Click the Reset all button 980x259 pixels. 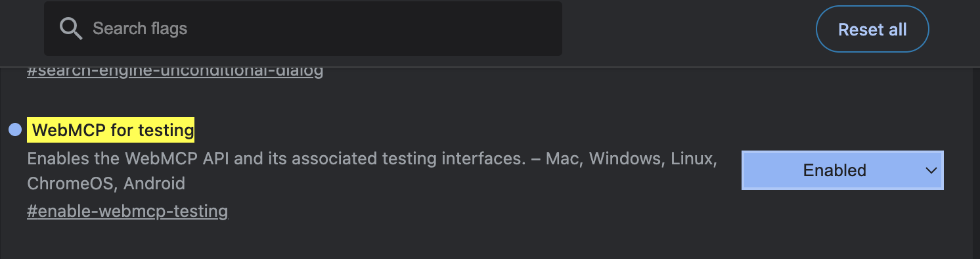(872, 29)
